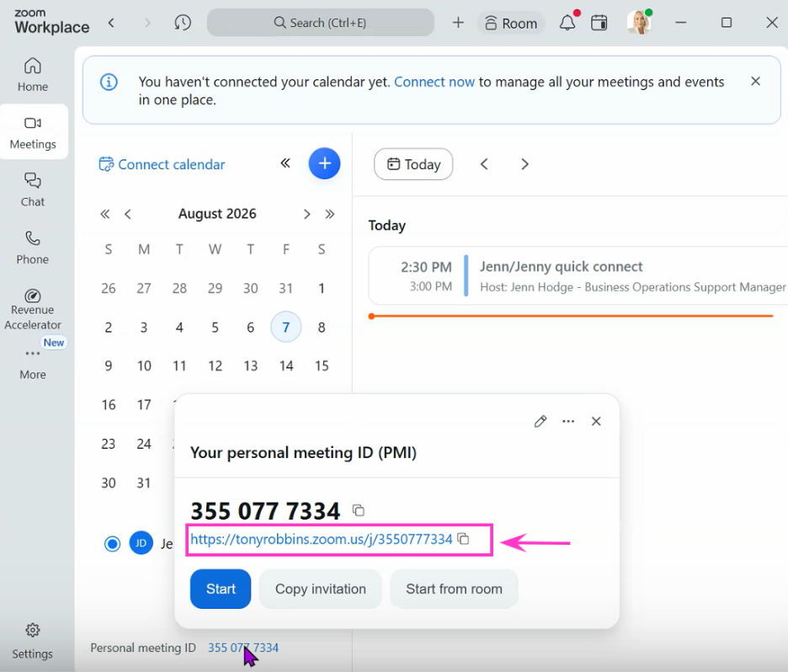The image size is (788, 672).
Task: Click the August 2026 month label
Action: coord(217,214)
